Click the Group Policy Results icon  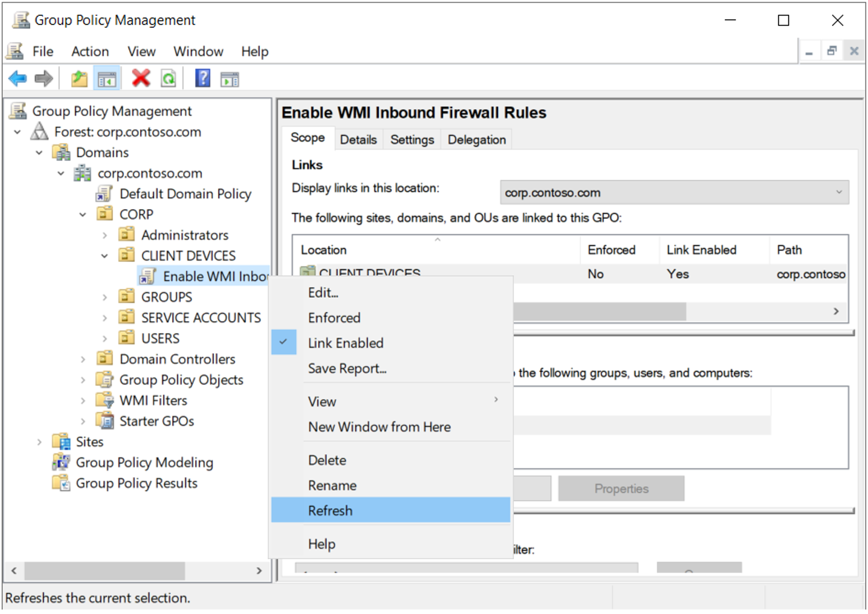pos(62,483)
